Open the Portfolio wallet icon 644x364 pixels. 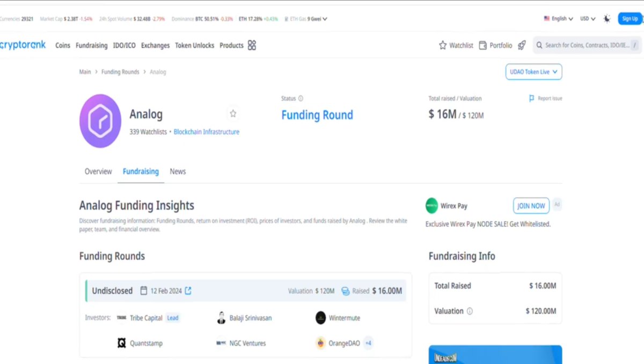click(483, 46)
